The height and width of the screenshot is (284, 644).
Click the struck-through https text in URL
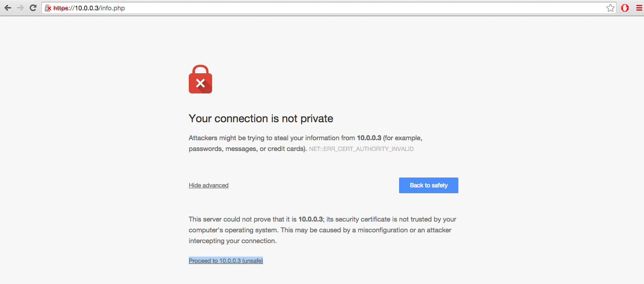pyautogui.click(x=61, y=8)
